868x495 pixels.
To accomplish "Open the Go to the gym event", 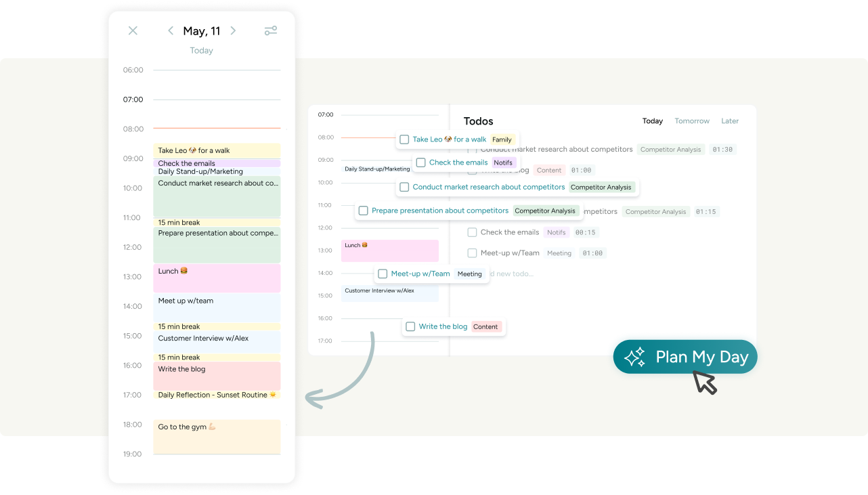I will tap(217, 436).
